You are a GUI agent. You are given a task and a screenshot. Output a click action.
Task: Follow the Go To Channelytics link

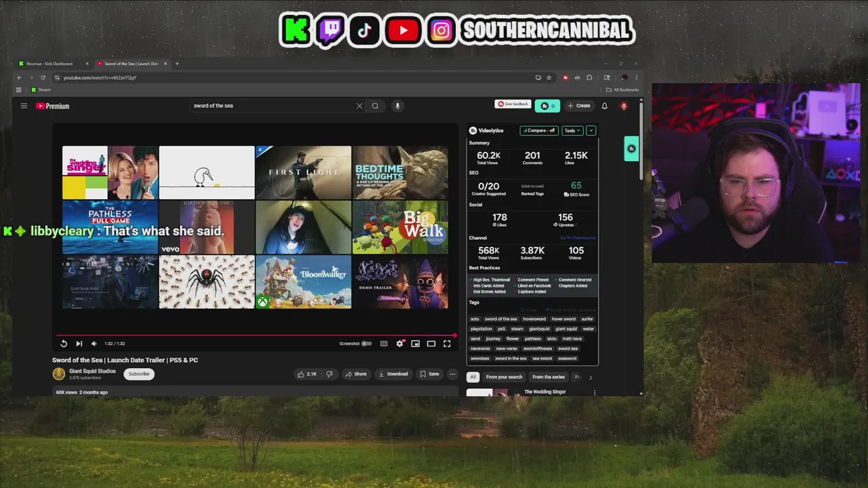(578, 238)
